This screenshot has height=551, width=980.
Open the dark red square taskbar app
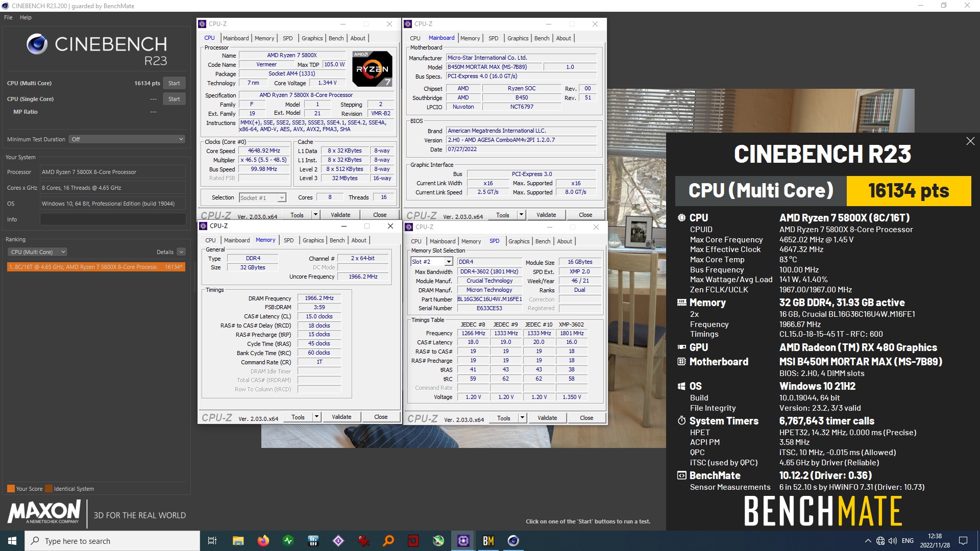pos(413,541)
